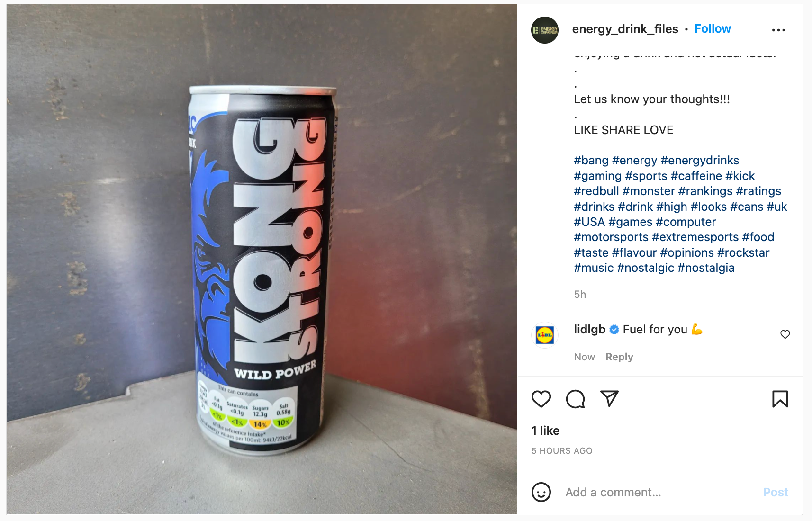Open the #nostalgia hashtag link
The height and width of the screenshot is (521, 812).
coord(706,268)
